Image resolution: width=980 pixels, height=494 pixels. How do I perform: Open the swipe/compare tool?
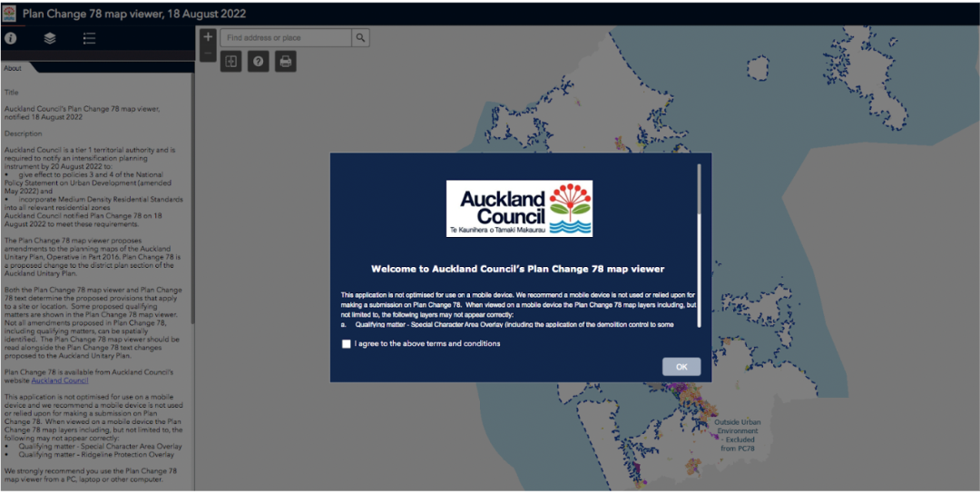[x=231, y=62]
